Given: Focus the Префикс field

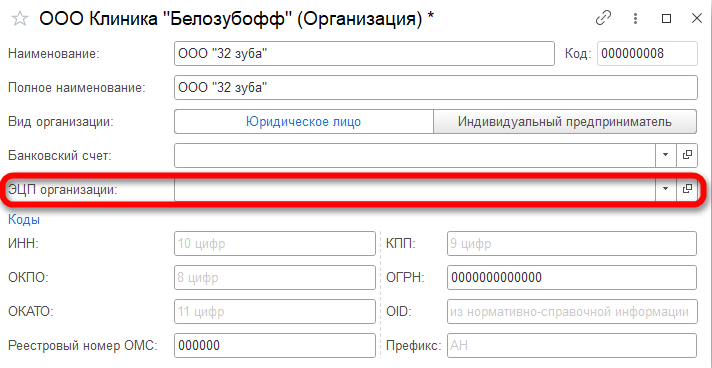Looking at the screenshot, I should pos(572,346).
